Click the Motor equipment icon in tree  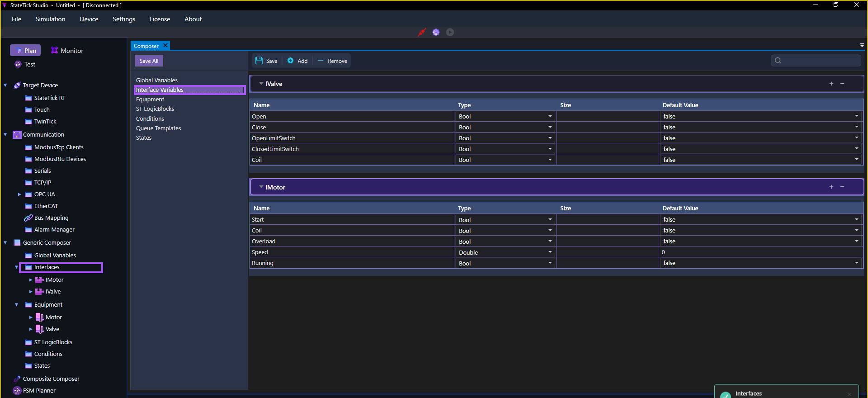pyautogui.click(x=39, y=317)
